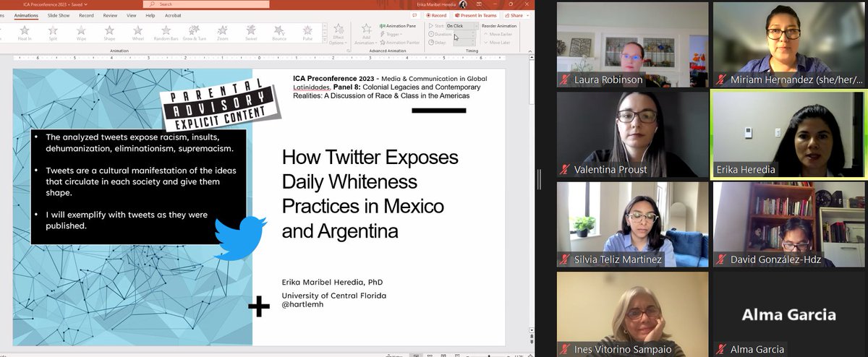This screenshot has height=357, width=868.
Task: Click the vertical scrollbar down arrow
Action: (532, 330)
